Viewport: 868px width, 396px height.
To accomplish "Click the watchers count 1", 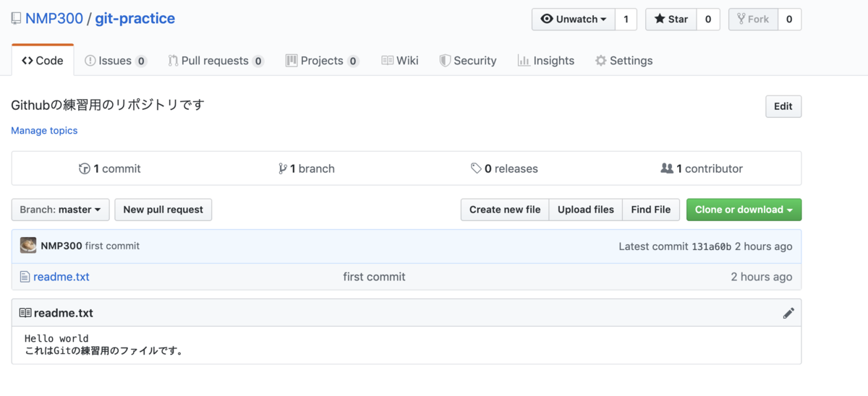I will click(x=626, y=20).
